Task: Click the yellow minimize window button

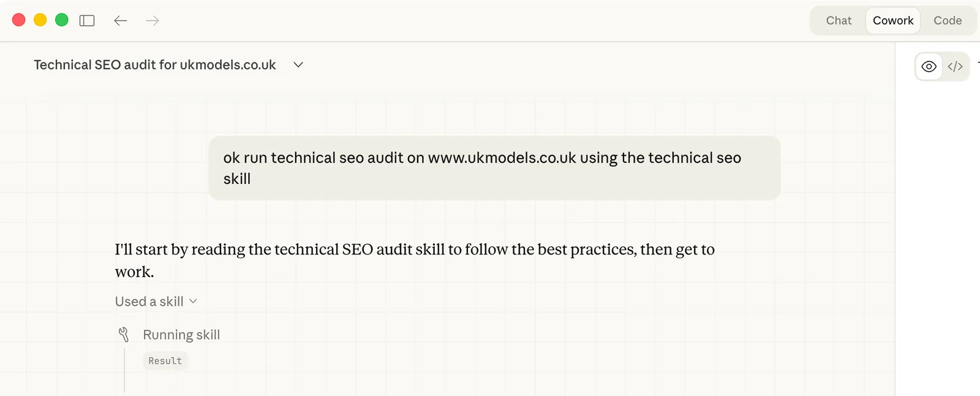Action: click(40, 20)
